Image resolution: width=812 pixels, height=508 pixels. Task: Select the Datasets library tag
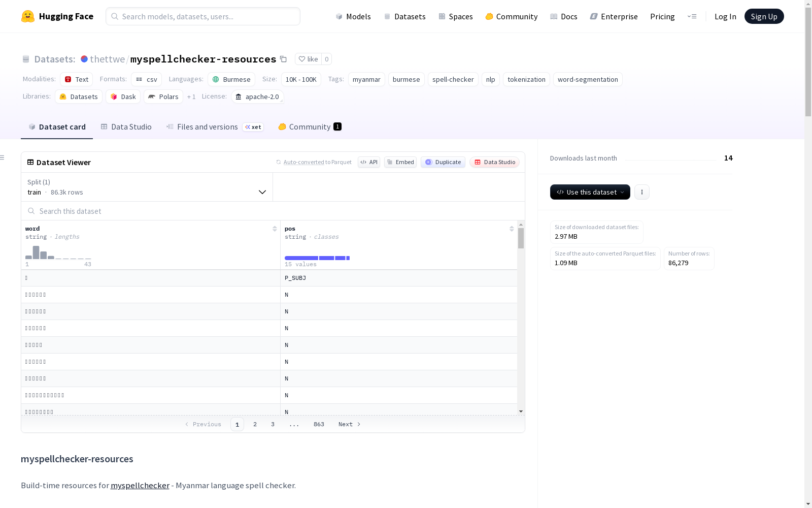click(x=79, y=97)
